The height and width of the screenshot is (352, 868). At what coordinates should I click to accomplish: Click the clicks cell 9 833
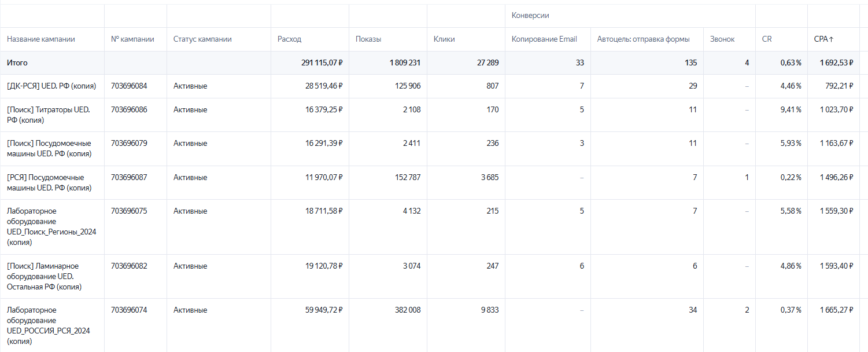pyautogui.click(x=490, y=310)
